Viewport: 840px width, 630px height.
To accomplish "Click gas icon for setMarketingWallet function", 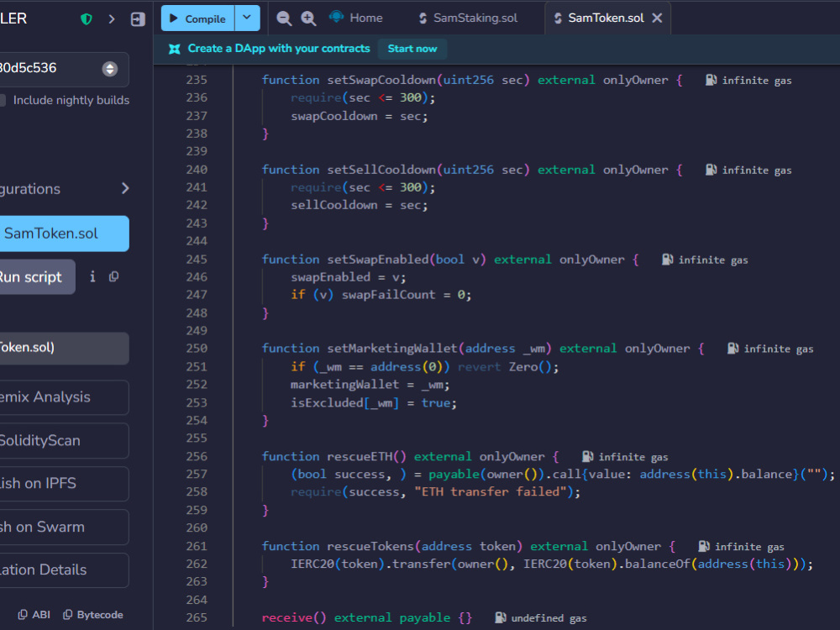I will click(x=732, y=349).
